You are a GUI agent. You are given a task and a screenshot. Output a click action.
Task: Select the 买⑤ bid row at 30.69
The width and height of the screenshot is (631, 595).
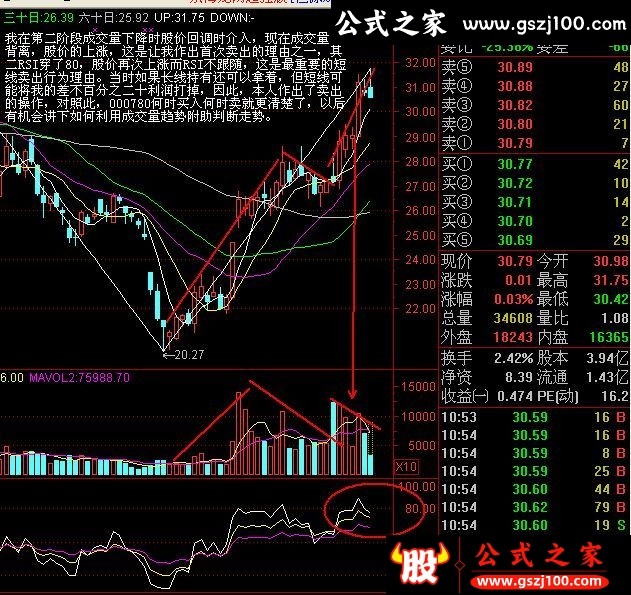534,240
